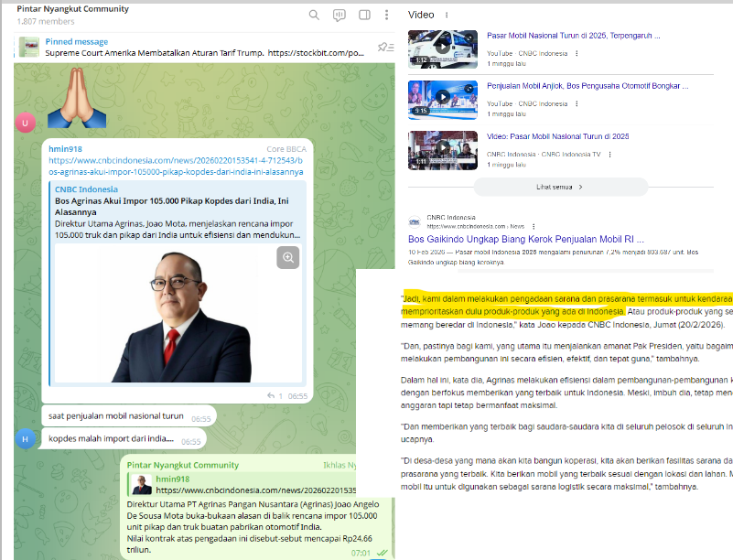Open the chat three-dot options menu

point(386,15)
